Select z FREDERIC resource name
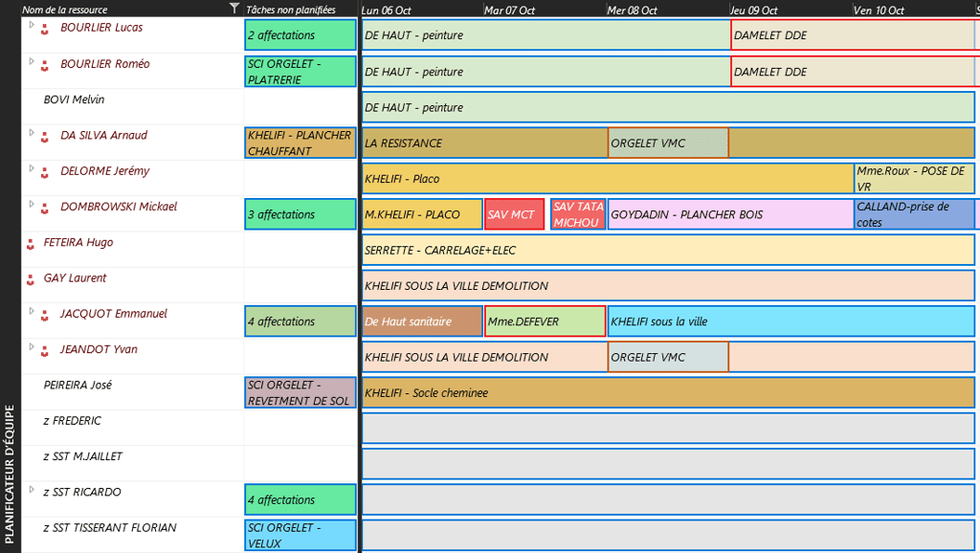This screenshot has height=553, width=980. pyautogui.click(x=72, y=421)
